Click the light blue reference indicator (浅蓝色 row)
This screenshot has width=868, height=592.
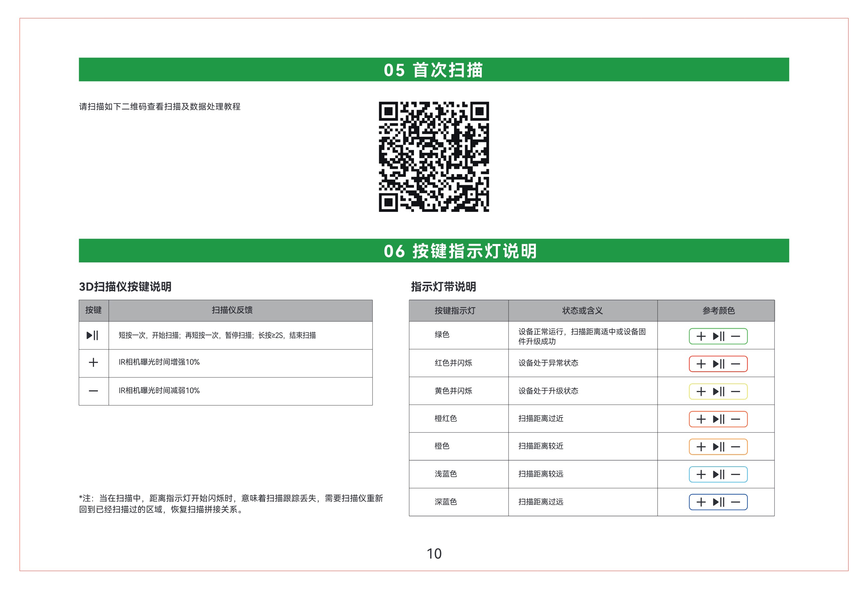718,474
